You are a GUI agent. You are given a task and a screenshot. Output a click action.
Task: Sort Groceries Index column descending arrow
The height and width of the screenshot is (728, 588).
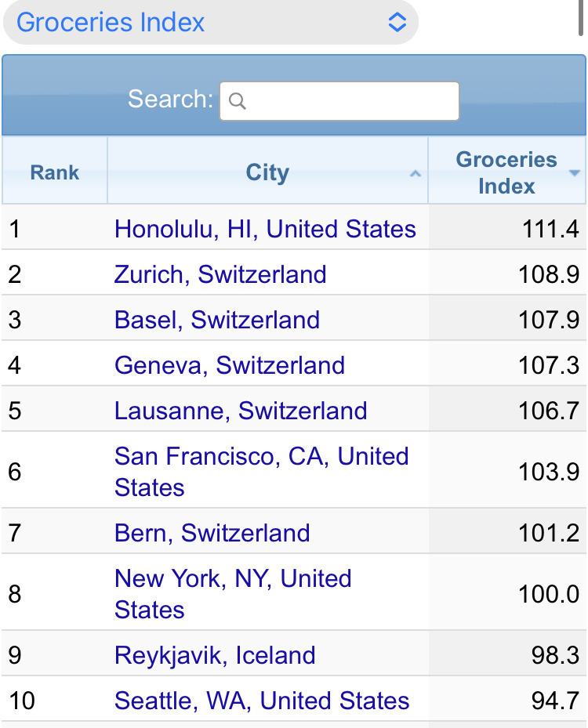[x=575, y=173]
